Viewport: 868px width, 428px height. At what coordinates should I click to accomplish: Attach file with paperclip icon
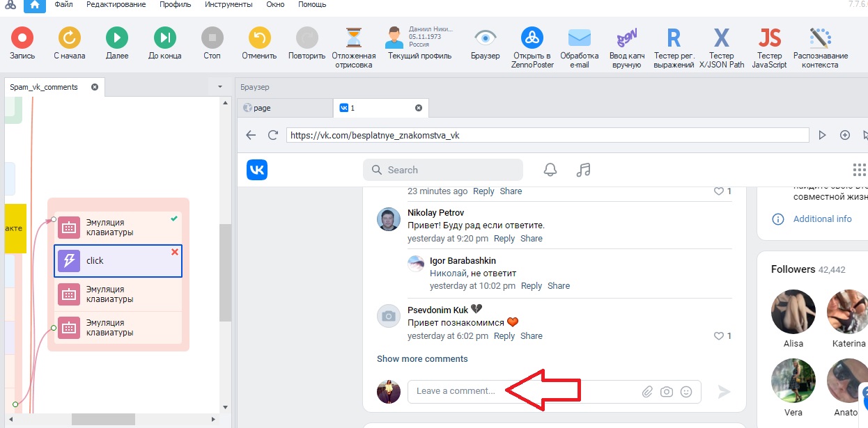(x=647, y=392)
